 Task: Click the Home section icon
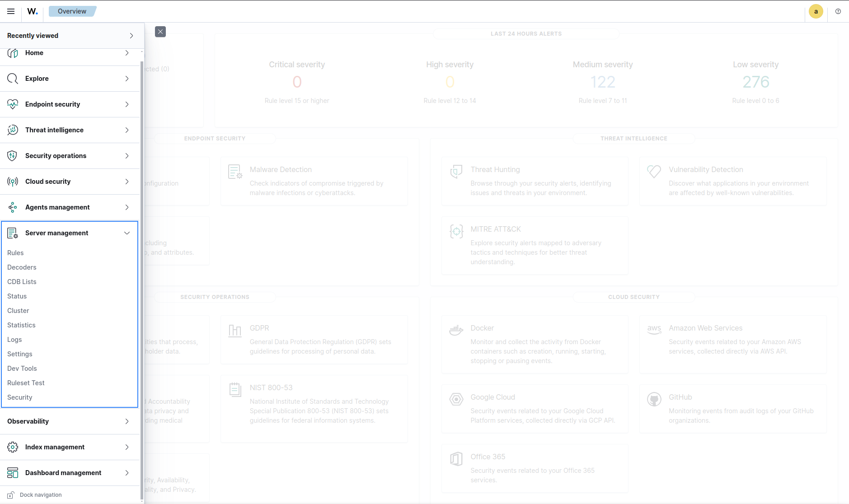(13, 53)
